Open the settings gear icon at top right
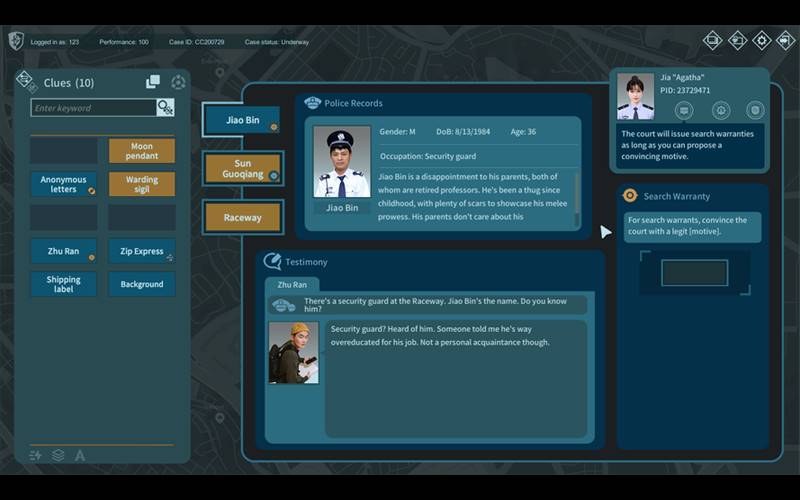 (x=761, y=41)
